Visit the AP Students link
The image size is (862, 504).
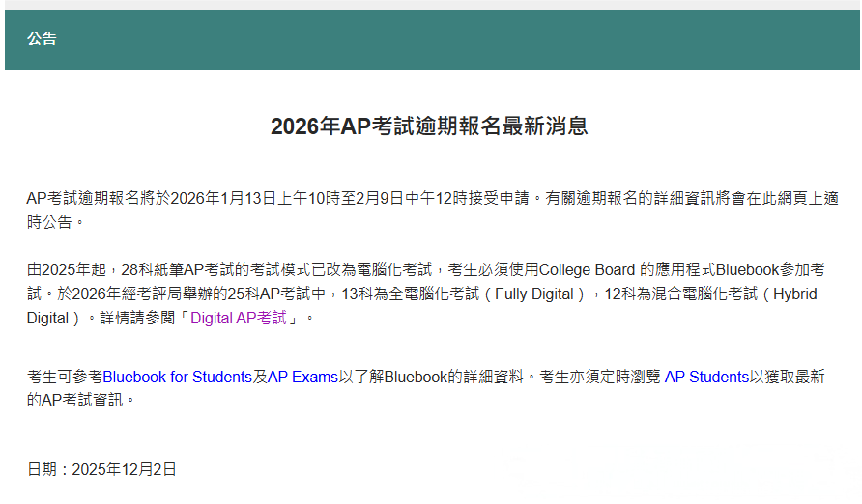click(x=706, y=377)
